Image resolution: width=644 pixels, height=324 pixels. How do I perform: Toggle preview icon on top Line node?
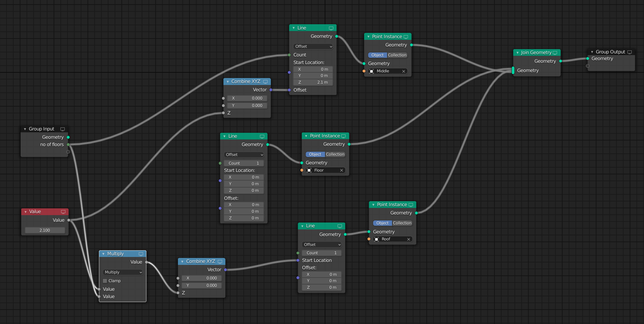tap(331, 28)
